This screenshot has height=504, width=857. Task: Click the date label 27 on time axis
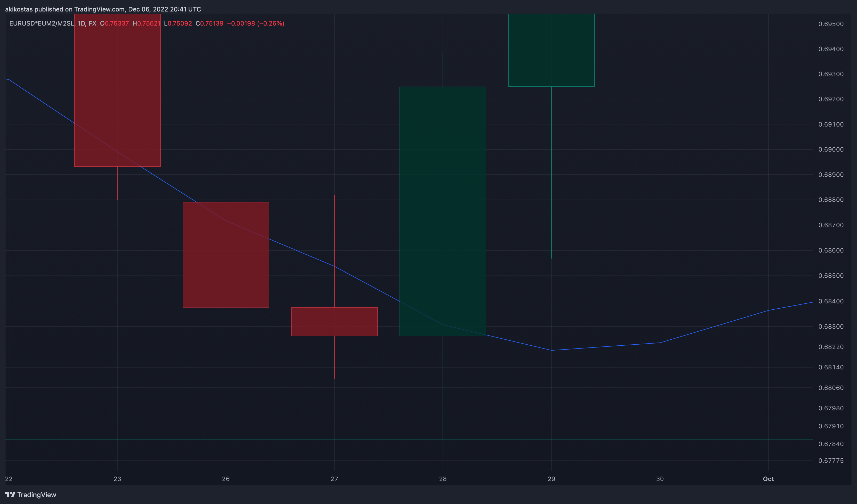coord(334,479)
